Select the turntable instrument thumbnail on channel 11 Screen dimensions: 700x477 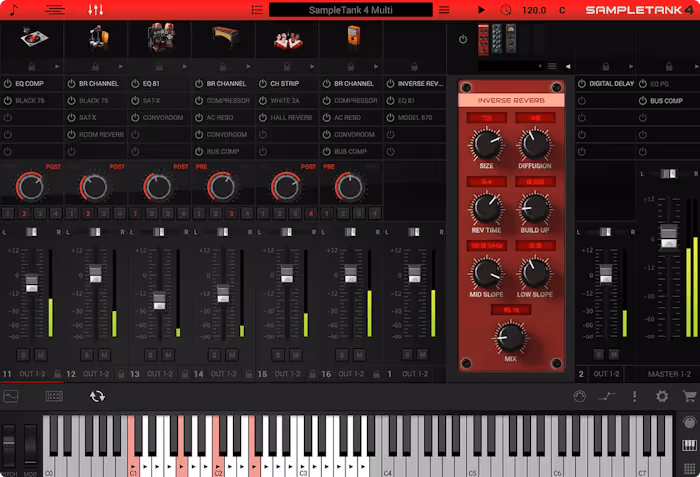point(34,38)
